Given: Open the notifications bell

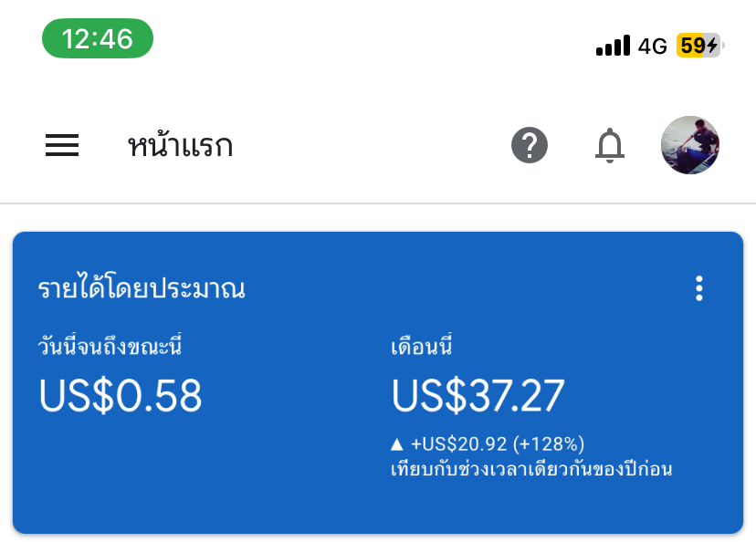Looking at the screenshot, I should pos(610,145).
